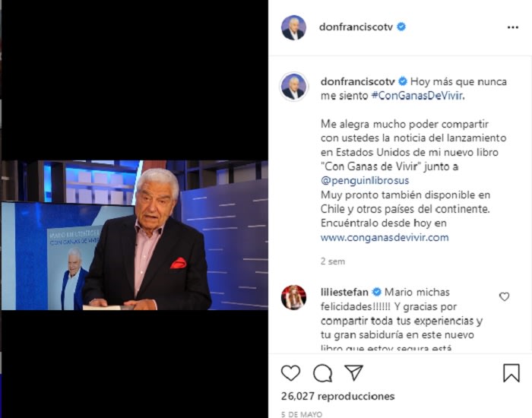The image size is (532, 418).
Task: Open the comment speech bubble icon
Action: pos(322,373)
